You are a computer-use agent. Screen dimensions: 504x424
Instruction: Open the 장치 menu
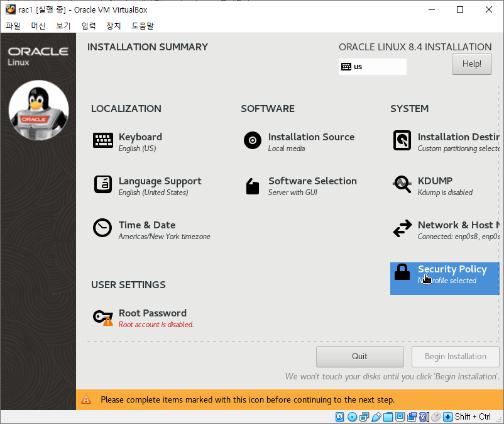tap(114, 26)
